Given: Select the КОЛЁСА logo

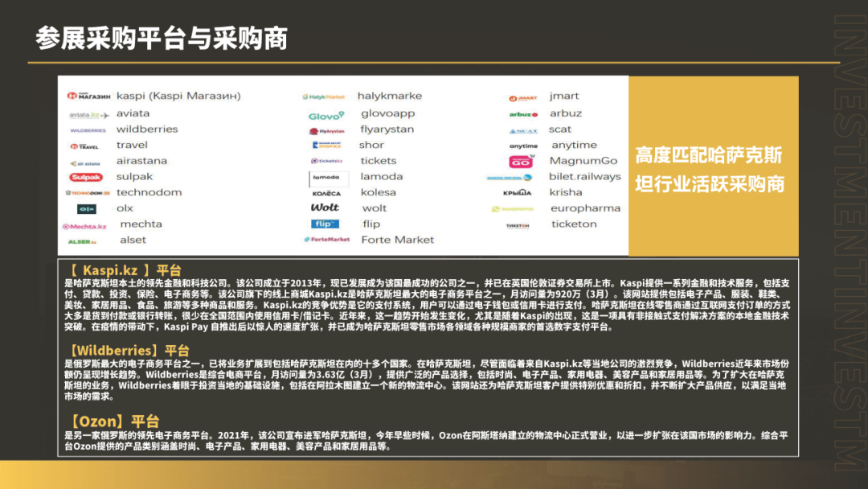Looking at the screenshot, I should click(326, 193).
